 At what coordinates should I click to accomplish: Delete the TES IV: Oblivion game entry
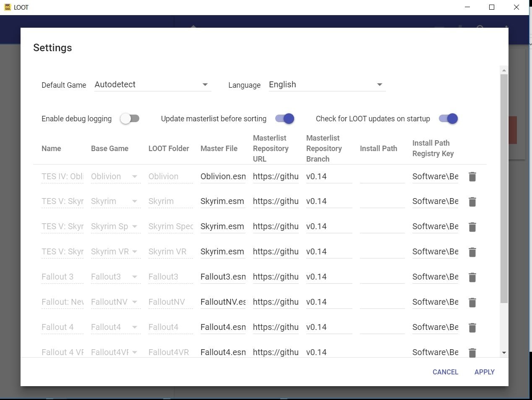point(472,177)
